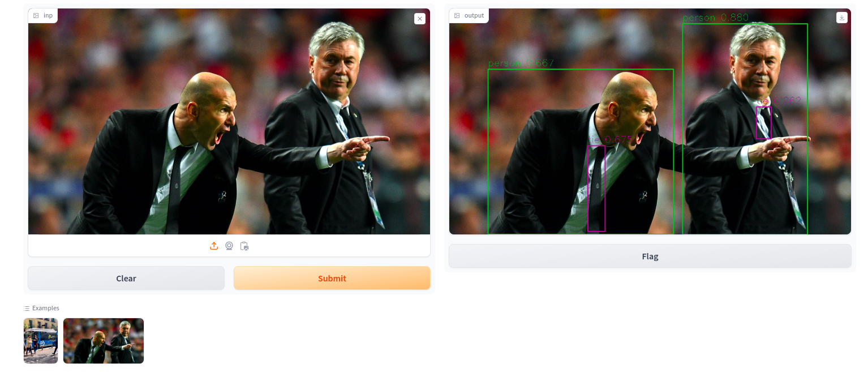Click the image icon beside 'output' label
Screen dimensions: 868x372
click(457, 15)
